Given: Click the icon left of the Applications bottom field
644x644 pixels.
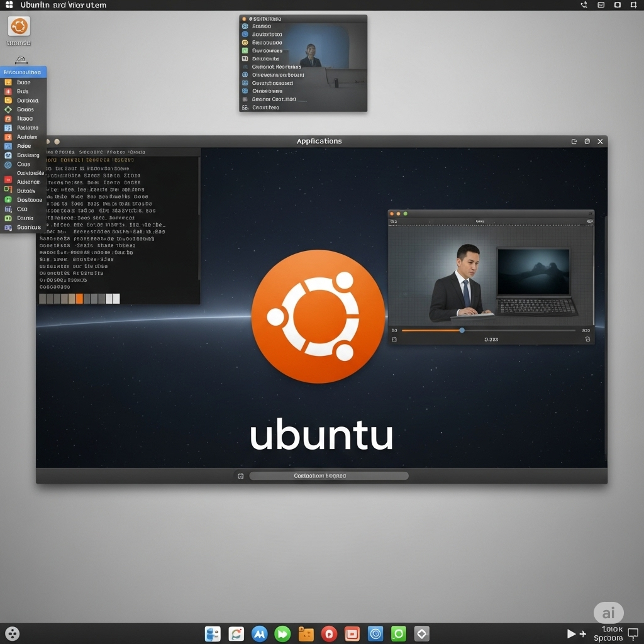Looking at the screenshot, I should pos(241,476).
